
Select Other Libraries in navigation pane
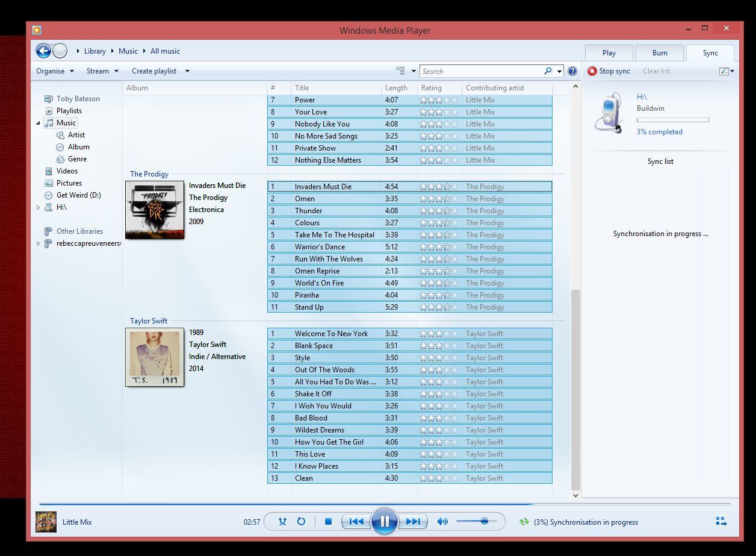pos(79,231)
